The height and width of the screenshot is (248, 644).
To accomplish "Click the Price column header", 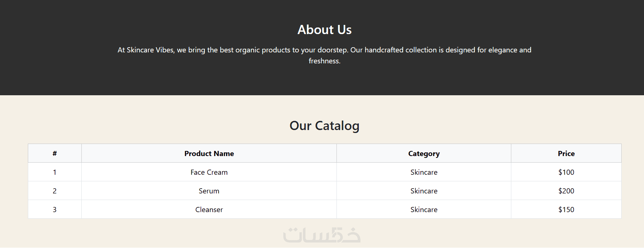I will point(566,153).
